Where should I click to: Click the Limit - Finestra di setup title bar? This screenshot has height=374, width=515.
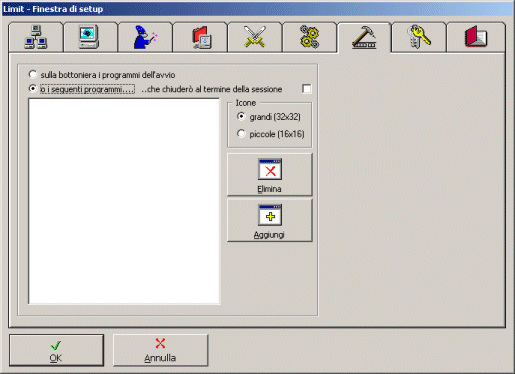coord(257,9)
